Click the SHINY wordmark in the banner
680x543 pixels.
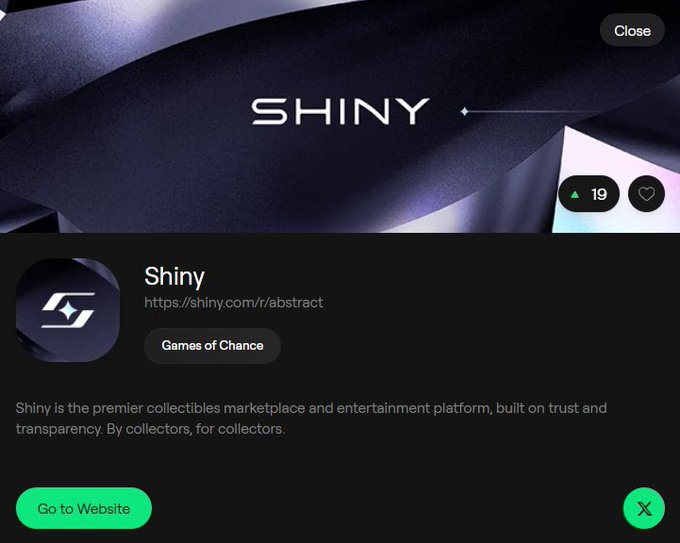340,111
